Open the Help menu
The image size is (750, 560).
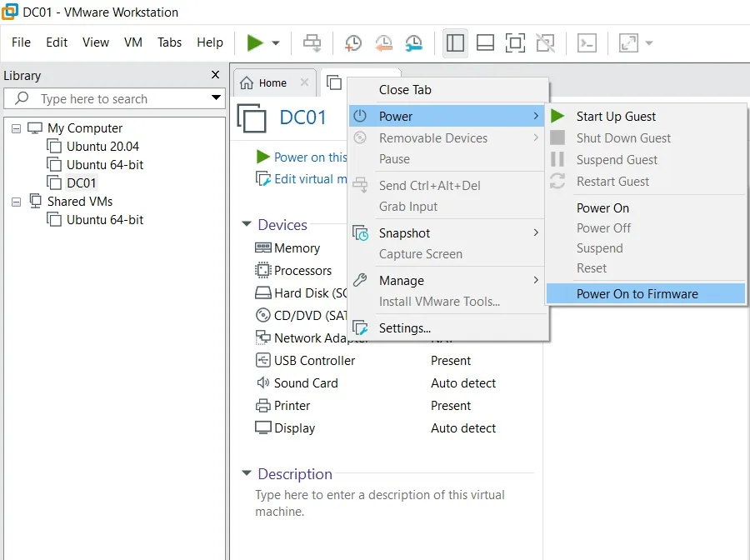(209, 42)
